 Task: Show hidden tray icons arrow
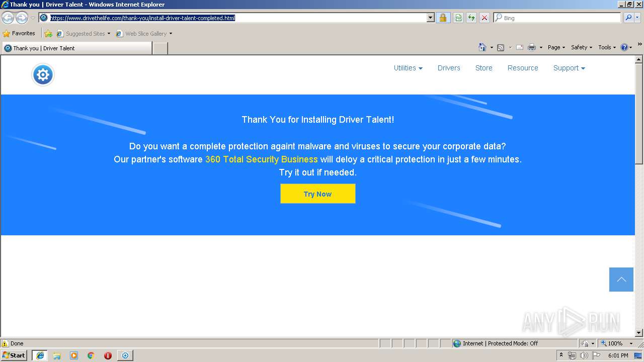click(x=561, y=355)
